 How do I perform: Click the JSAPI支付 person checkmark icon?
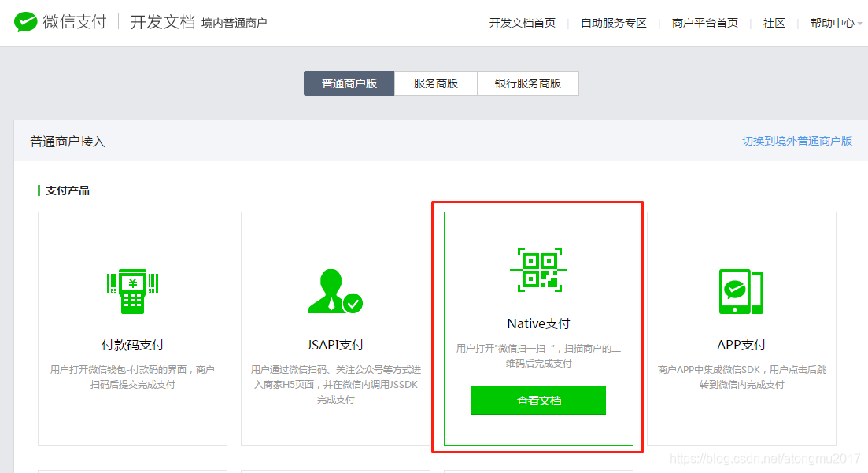point(335,291)
